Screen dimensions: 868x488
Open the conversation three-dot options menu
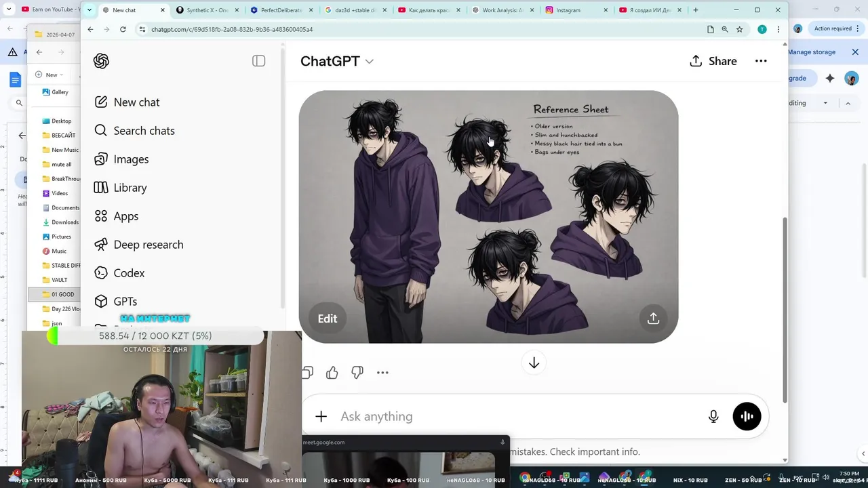(x=761, y=61)
